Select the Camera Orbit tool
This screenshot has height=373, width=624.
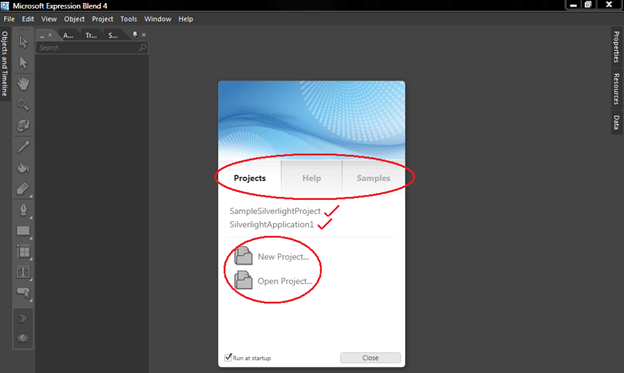click(23, 125)
